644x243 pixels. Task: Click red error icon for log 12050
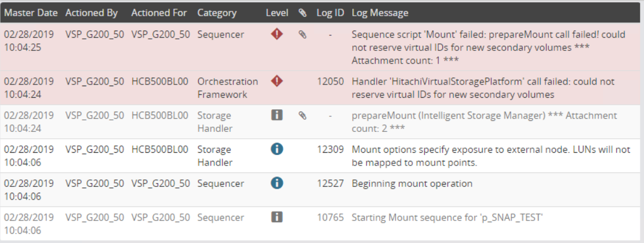click(x=277, y=82)
